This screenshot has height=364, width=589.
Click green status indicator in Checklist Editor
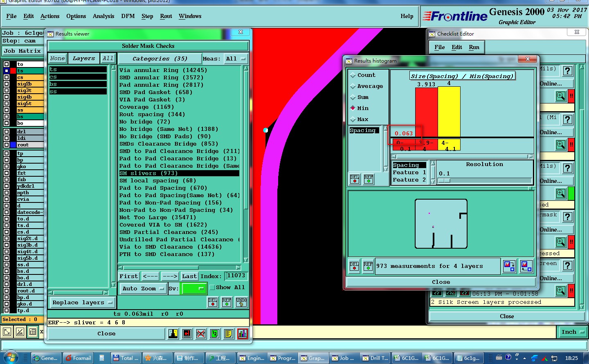pos(571,193)
